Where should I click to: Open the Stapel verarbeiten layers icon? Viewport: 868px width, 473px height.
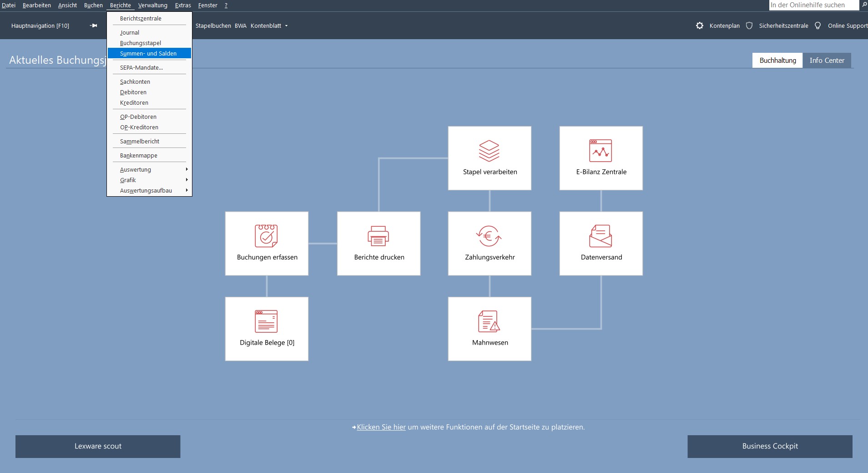(x=489, y=151)
